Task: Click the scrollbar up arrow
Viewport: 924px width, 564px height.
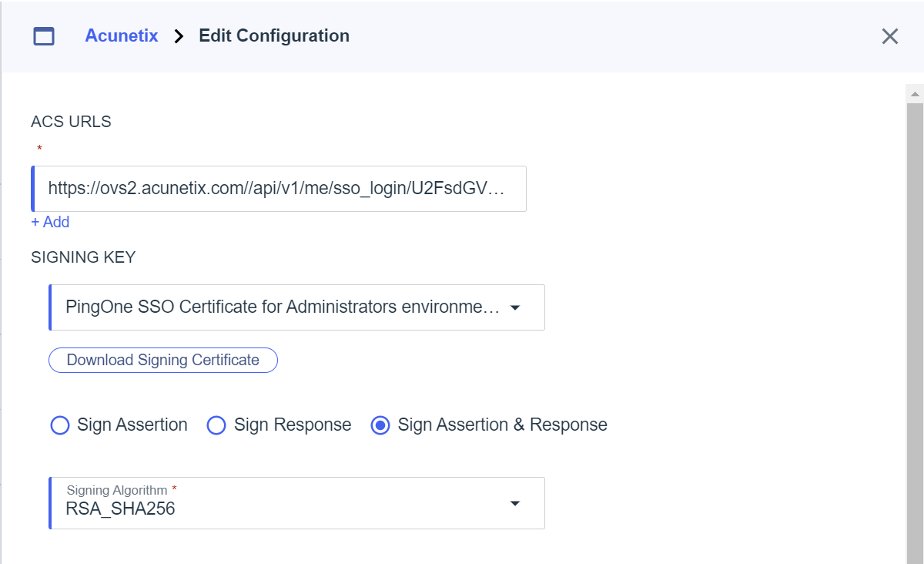Action: (915, 93)
